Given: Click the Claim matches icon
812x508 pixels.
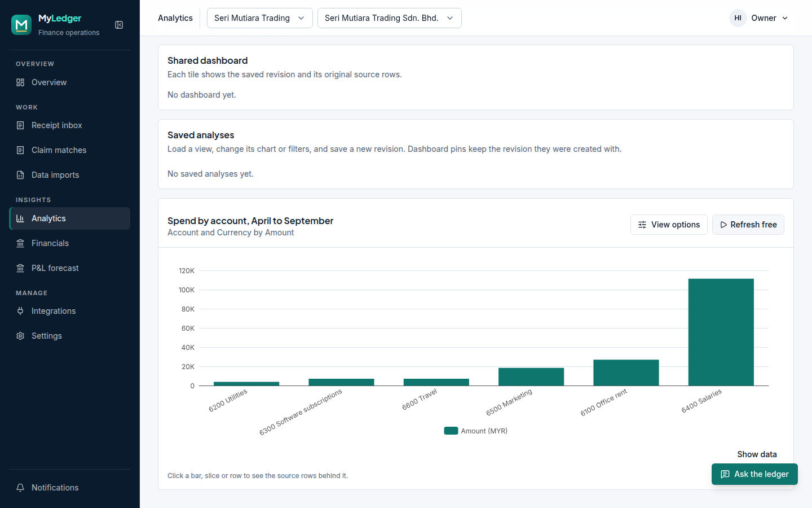Looking at the screenshot, I should click(x=20, y=150).
